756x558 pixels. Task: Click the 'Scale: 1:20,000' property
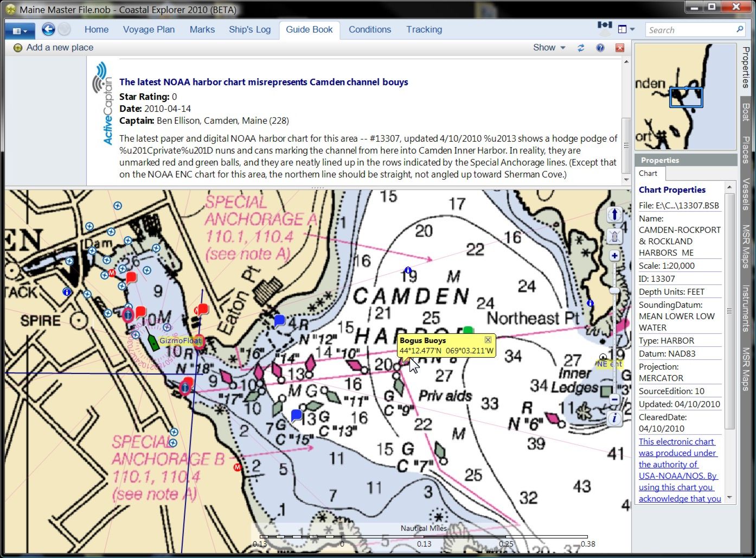click(667, 266)
